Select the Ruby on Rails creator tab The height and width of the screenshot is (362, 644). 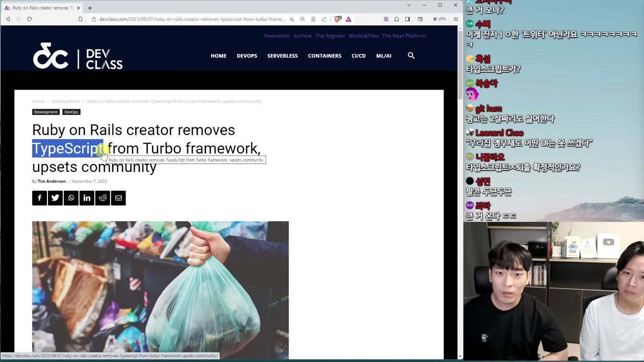[x=42, y=8]
